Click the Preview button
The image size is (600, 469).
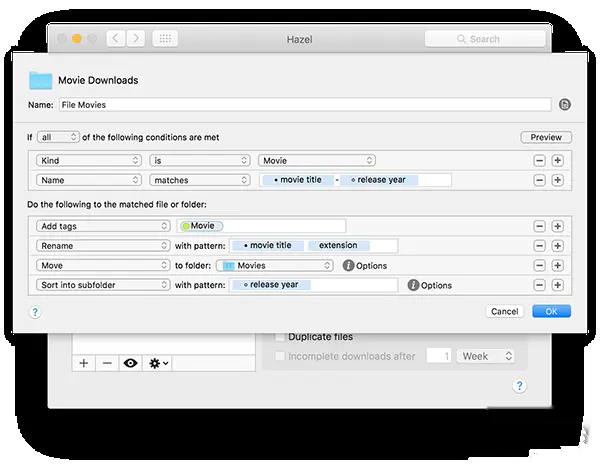point(546,137)
